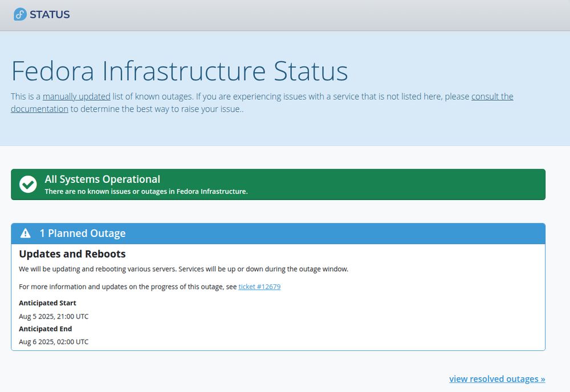Screen dimensions: 570x392
Task: Click the 'Anticipated End' label
Action: pyautogui.click(x=46, y=329)
